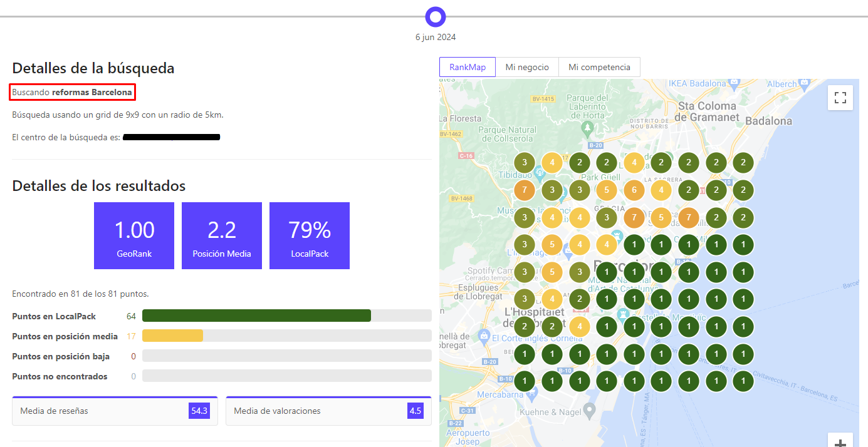This screenshot has width=868, height=447.
Task: Select the rank 7 marker beside Tibidabo
Action: coord(524,190)
